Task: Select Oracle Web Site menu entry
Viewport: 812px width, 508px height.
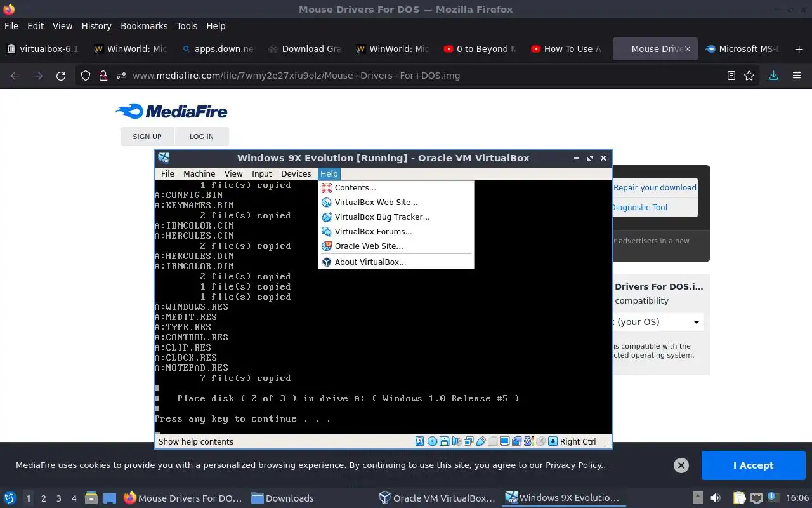Action: click(x=396, y=246)
